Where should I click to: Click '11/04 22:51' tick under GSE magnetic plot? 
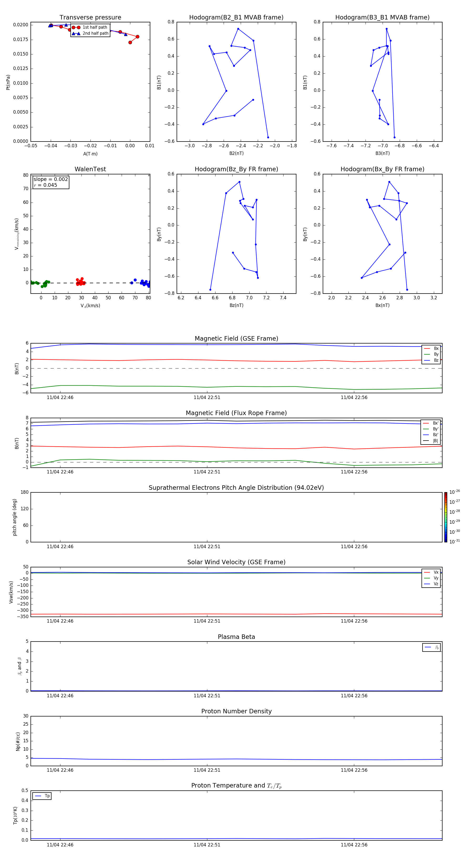(207, 398)
